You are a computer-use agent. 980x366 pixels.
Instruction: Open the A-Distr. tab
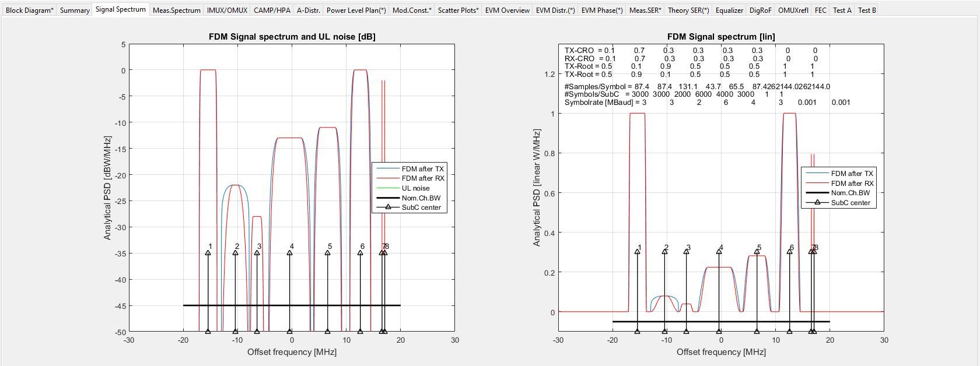[x=308, y=10]
